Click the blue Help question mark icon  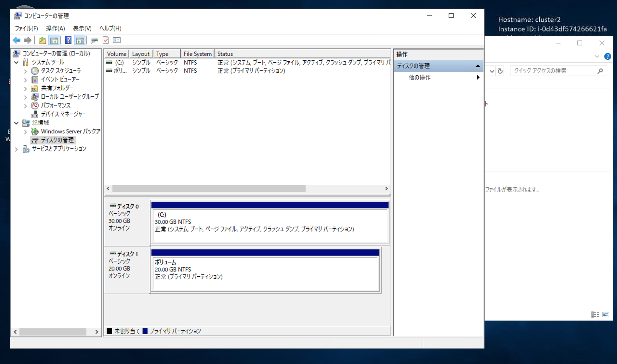68,40
